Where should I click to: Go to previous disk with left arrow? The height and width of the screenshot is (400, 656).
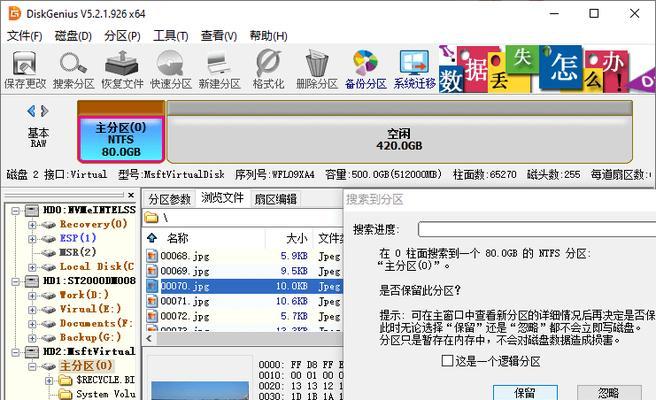coord(31,111)
